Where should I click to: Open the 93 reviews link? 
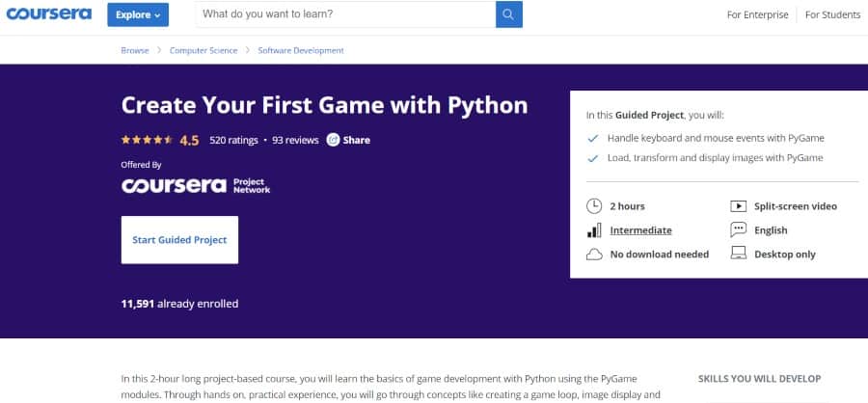pyautogui.click(x=295, y=141)
